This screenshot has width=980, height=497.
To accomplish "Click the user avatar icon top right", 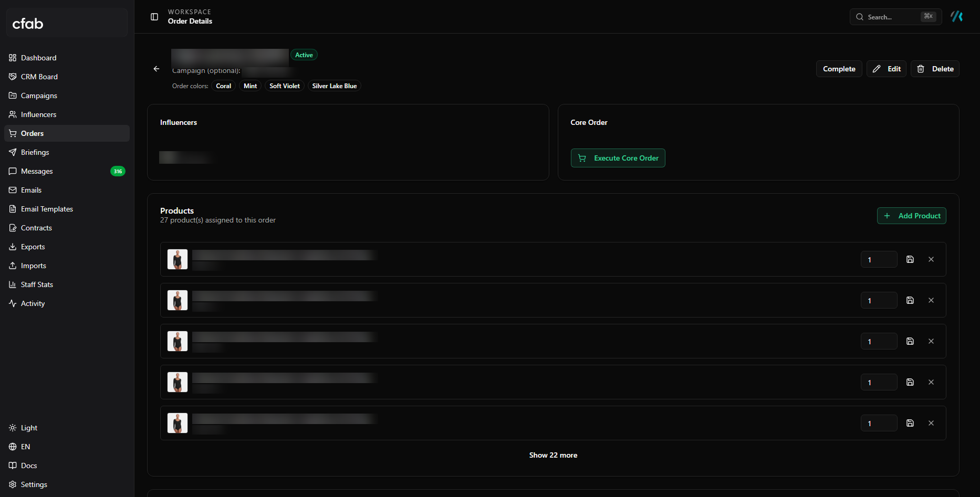I will [957, 17].
